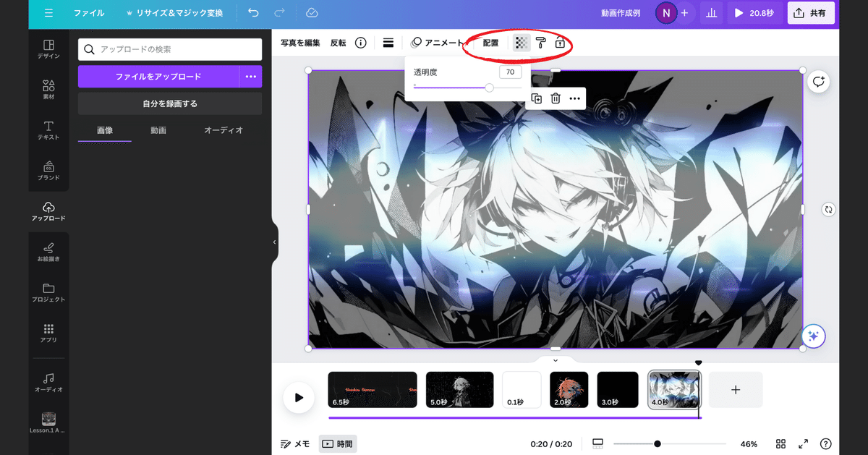This screenshot has width=868, height=455.
Task: Select the 5.0秒 timeline clip
Action: point(460,390)
